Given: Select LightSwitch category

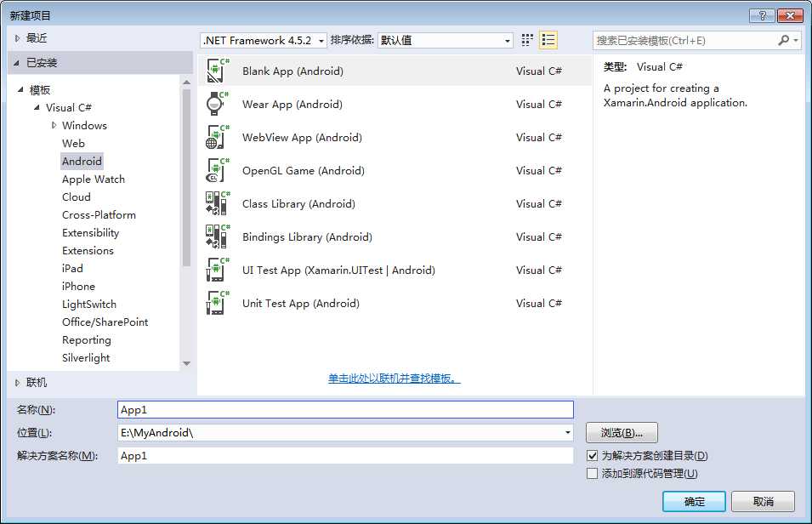Looking at the screenshot, I should point(89,305).
